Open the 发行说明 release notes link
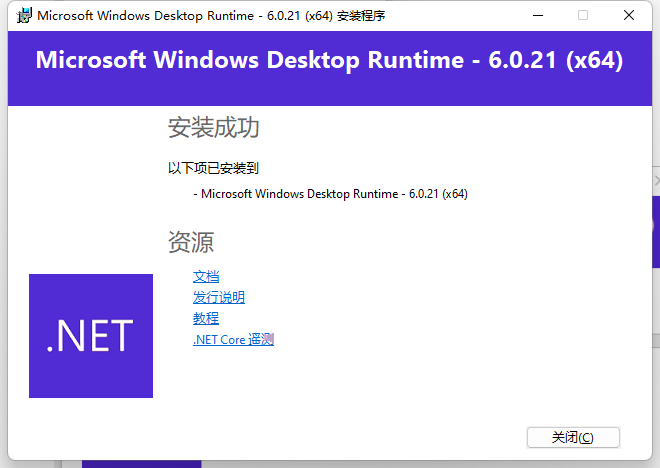This screenshot has width=660, height=468. coord(219,297)
